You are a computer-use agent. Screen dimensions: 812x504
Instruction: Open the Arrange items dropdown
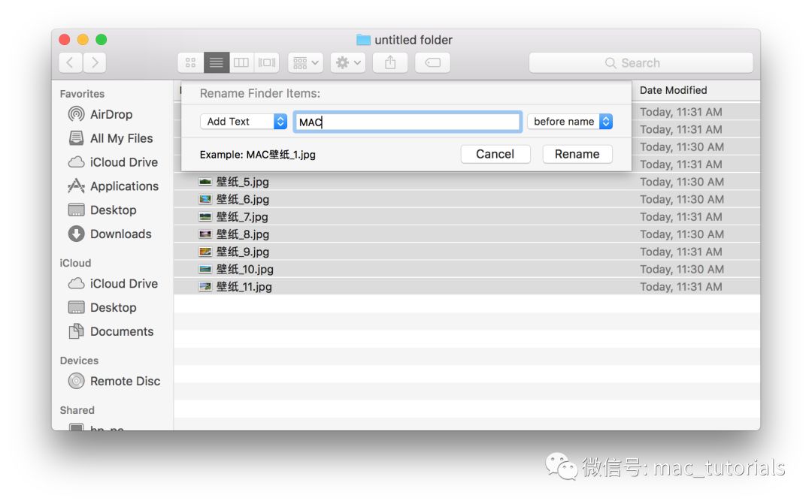(305, 63)
